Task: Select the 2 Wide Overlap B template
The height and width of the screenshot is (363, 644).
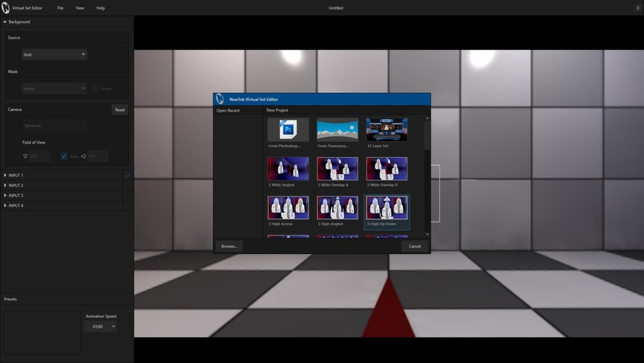Action: [x=386, y=172]
